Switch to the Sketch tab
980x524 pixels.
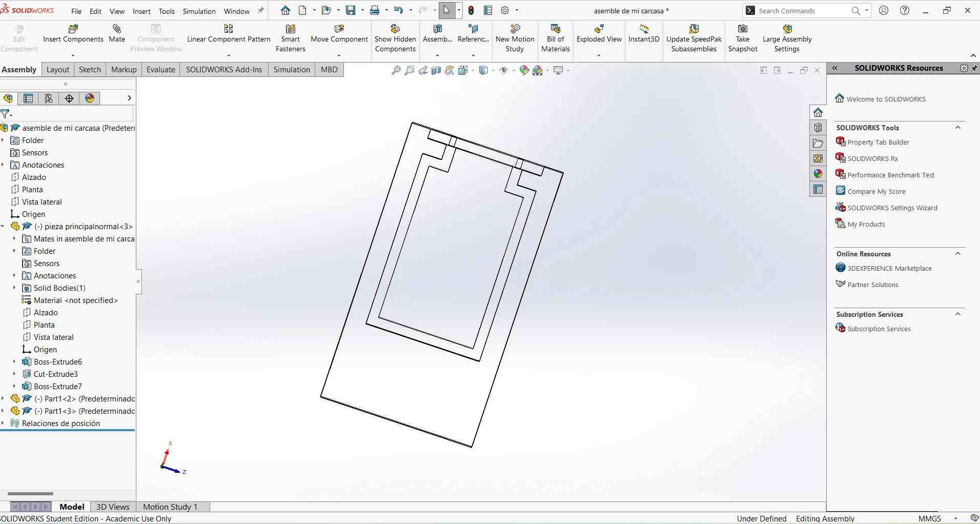pos(90,70)
